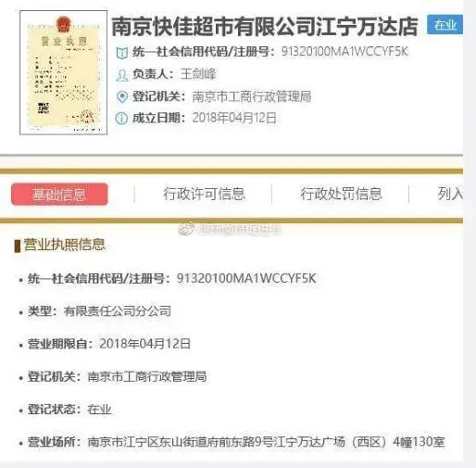476x468 pixels.
Task: Click the 登记状态 value 在业
Action: [x=99, y=410]
